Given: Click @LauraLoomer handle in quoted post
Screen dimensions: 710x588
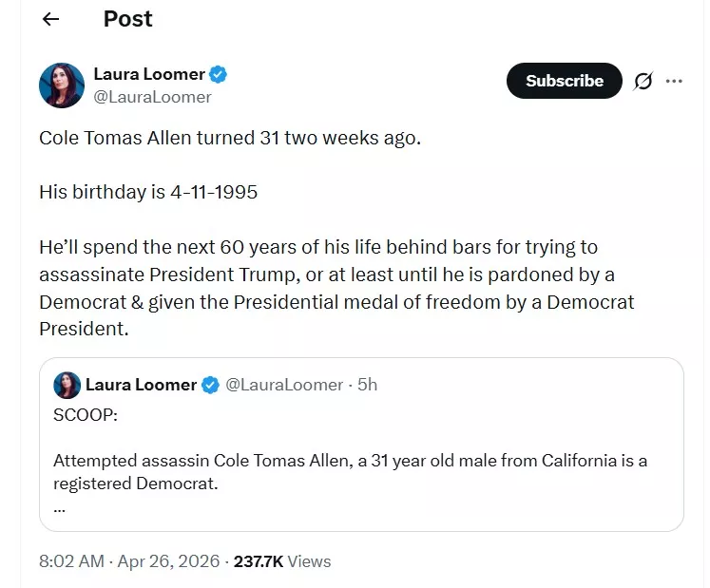Looking at the screenshot, I should pyautogui.click(x=283, y=385).
